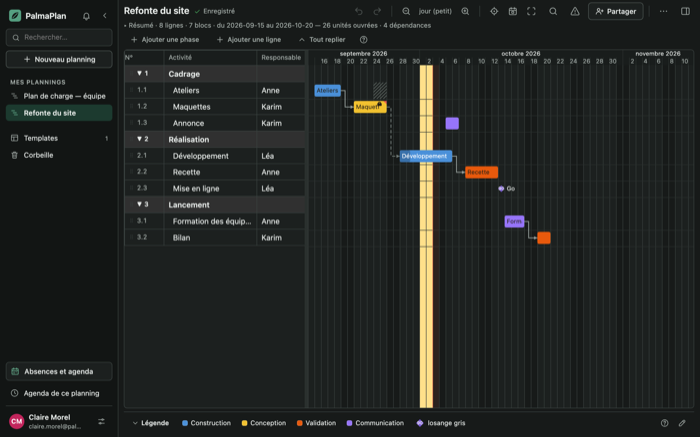
Task: Click the Conception legend swatch
Action: click(x=244, y=423)
